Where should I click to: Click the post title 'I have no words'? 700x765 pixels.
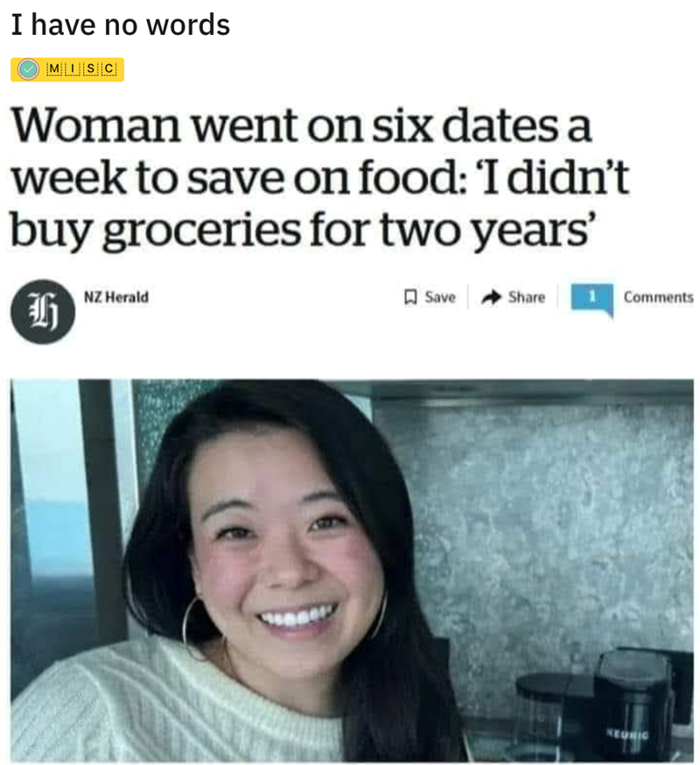click(121, 25)
